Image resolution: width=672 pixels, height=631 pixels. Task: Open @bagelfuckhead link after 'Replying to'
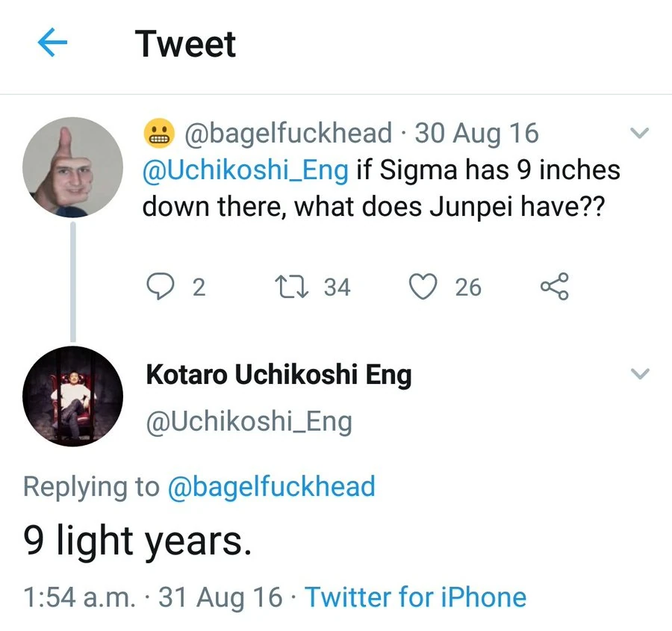point(271,487)
